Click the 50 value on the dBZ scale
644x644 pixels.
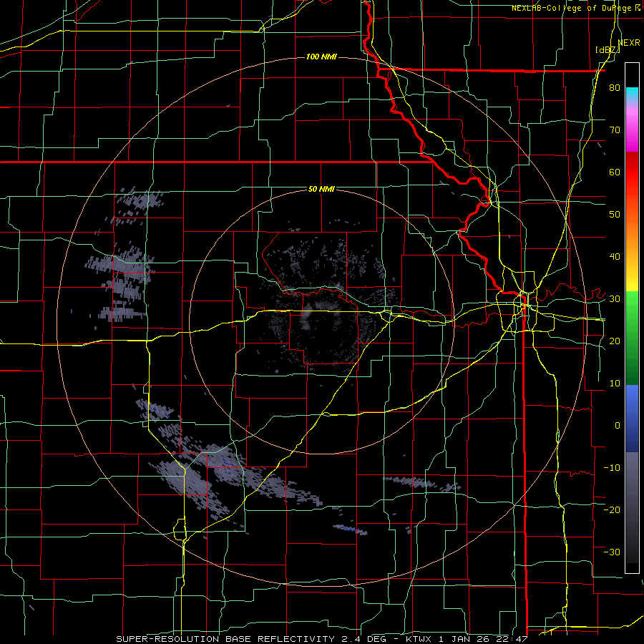(x=615, y=215)
